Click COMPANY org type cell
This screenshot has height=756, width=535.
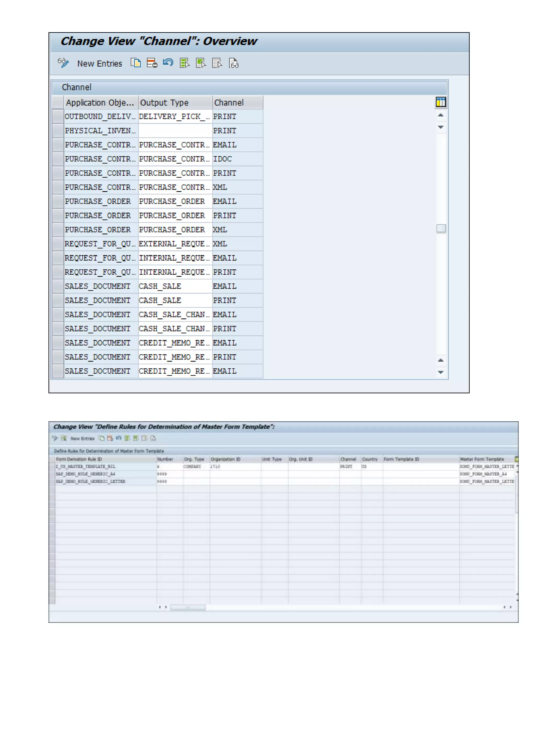point(196,466)
